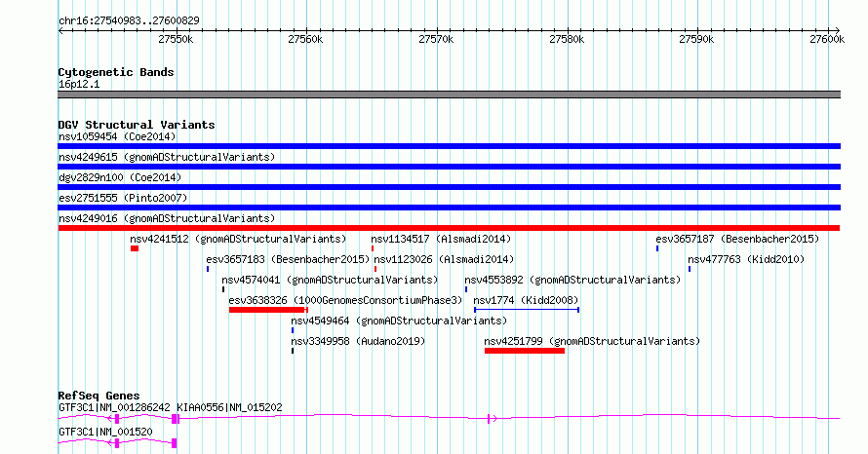Select the blue tick under nsv4553892
Screen dimensions: 868x454
click(x=466, y=289)
